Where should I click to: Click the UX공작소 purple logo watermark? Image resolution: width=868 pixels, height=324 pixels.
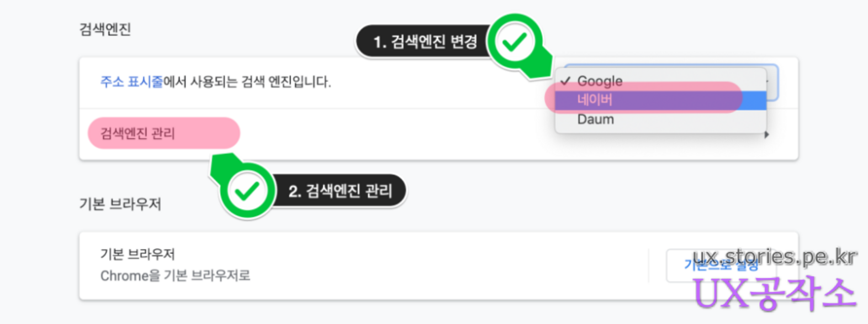tap(774, 294)
